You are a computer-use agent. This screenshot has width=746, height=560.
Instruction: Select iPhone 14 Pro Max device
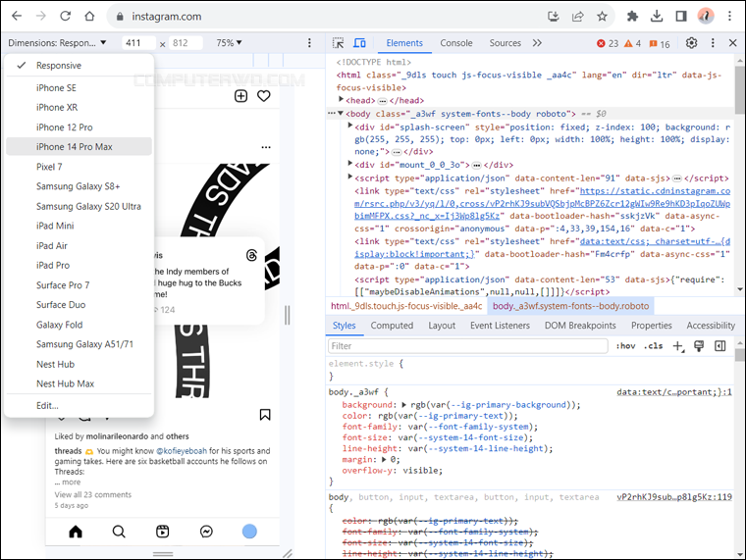tap(79, 147)
